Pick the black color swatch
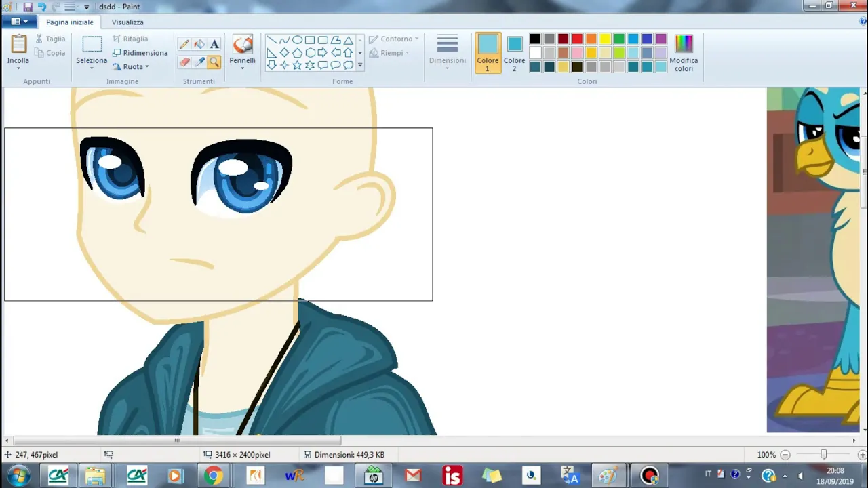Screen dimensions: 868x488 (x=536, y=39)
